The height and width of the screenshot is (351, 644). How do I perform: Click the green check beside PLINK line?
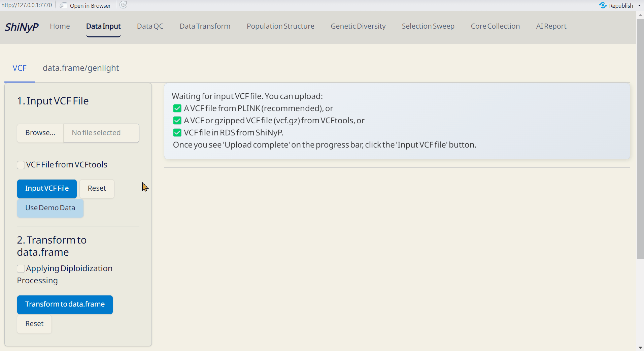tap(177, 108)
